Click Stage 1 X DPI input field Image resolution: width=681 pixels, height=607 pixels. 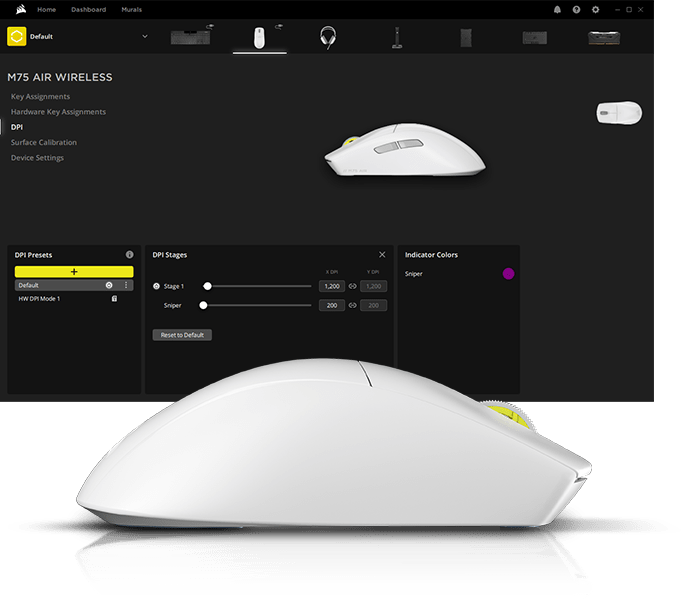pyautogui.click(x=332, y=286)
